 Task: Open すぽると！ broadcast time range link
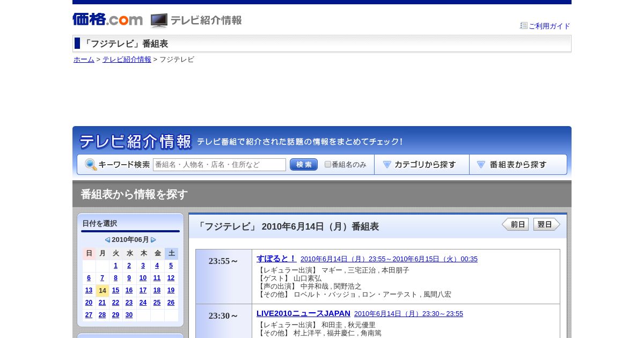(x=389, y=259)
